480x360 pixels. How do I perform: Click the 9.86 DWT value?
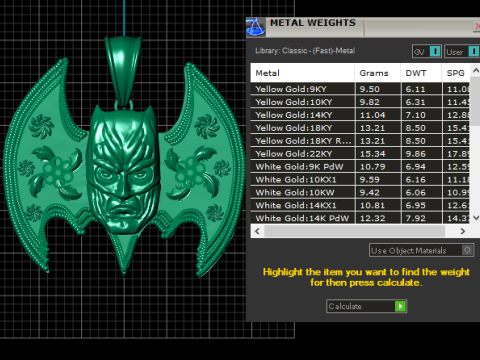click(416, 154)
